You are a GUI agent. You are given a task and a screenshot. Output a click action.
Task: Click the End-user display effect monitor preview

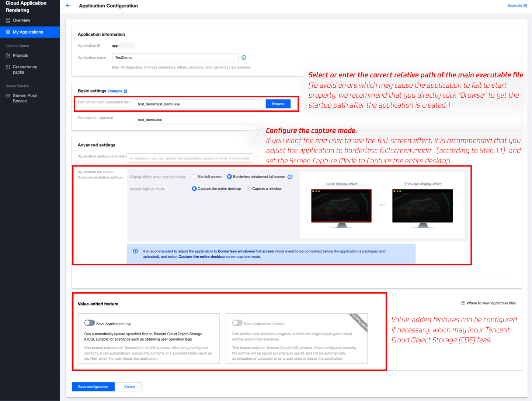click(x=423, y=208)
